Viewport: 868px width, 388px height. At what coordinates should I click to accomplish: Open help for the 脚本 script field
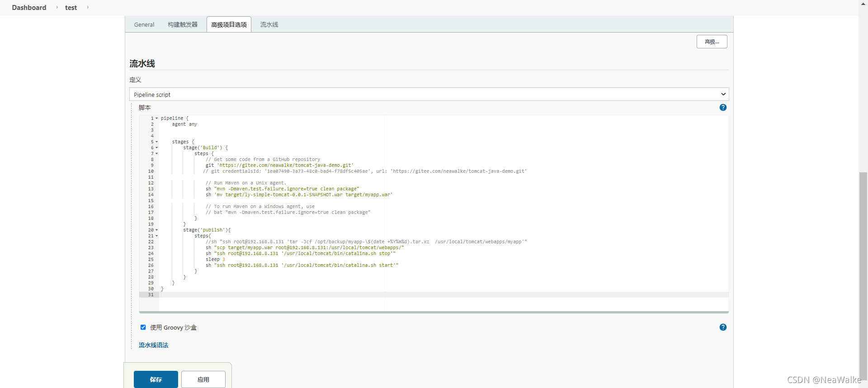tap(723, 107)
